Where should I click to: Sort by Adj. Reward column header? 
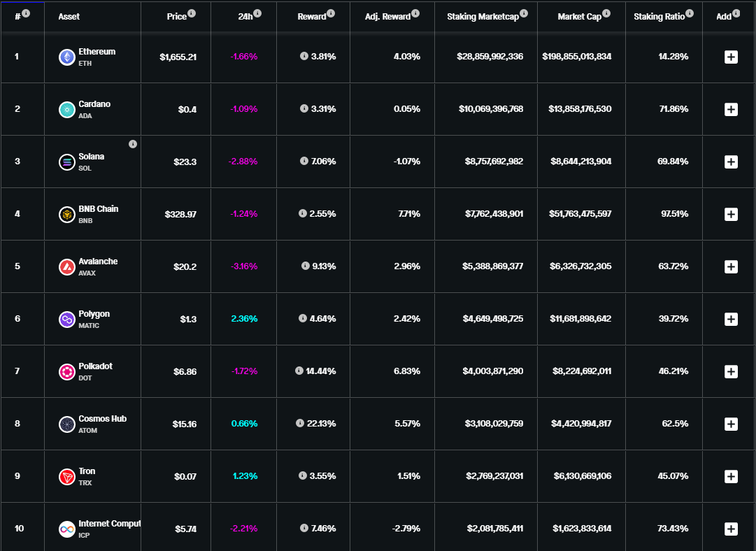pos(387,17)
